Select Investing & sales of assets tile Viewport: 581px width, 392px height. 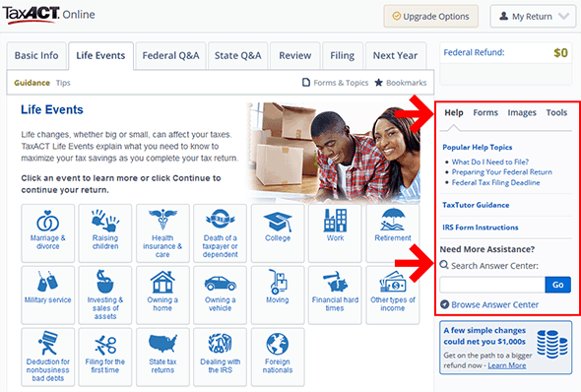(x=105, y=294)
